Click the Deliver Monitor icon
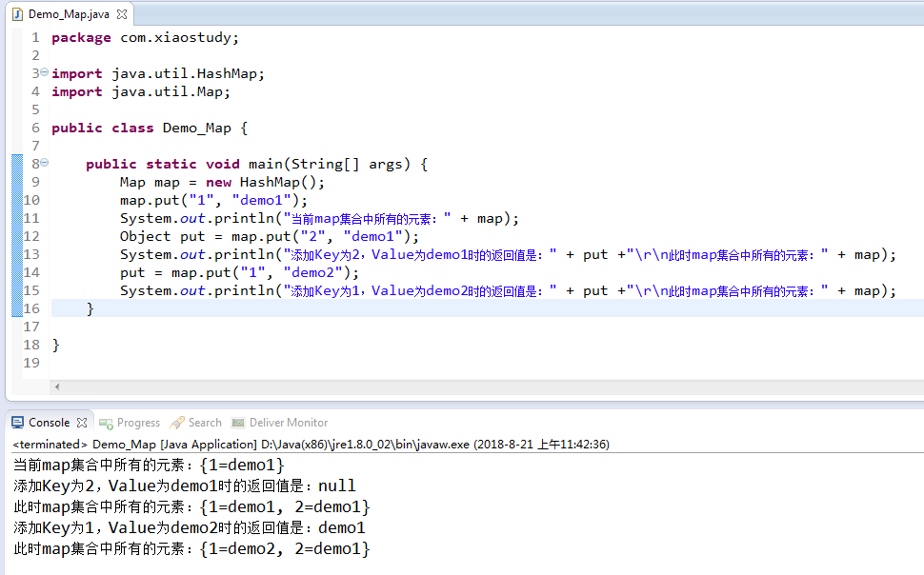Image resolution: width=924 pixels, height=575 pixels. (238, 423)
